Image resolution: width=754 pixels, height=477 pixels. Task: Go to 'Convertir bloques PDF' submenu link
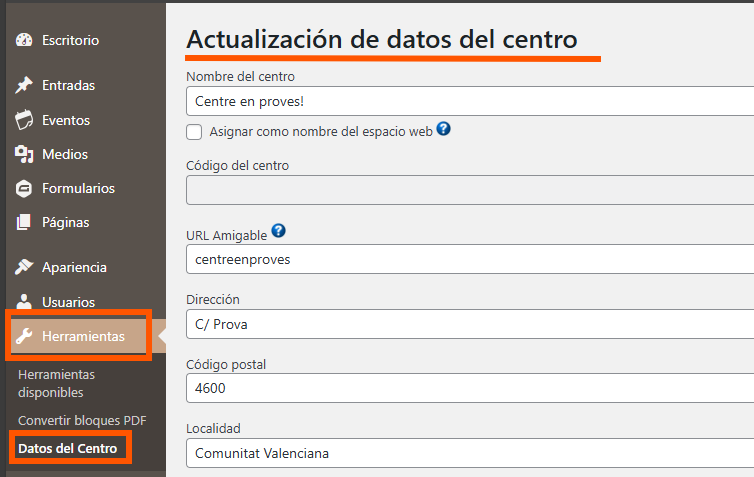point(82,420)
